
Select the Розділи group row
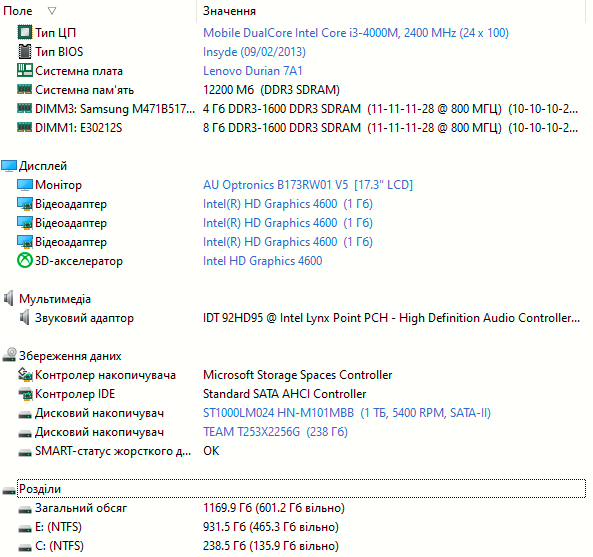coord(301,489)
